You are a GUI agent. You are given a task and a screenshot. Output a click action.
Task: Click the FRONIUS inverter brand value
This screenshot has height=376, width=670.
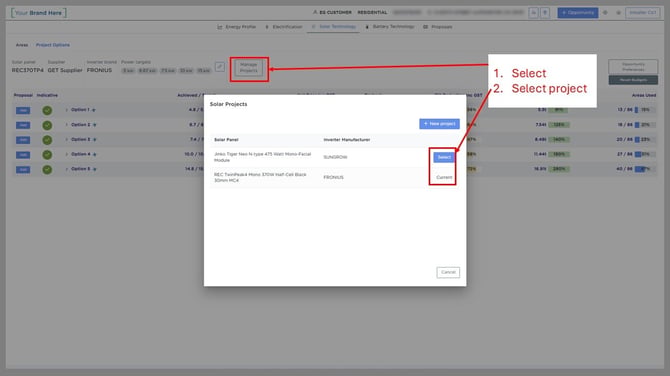coord(99,70)
